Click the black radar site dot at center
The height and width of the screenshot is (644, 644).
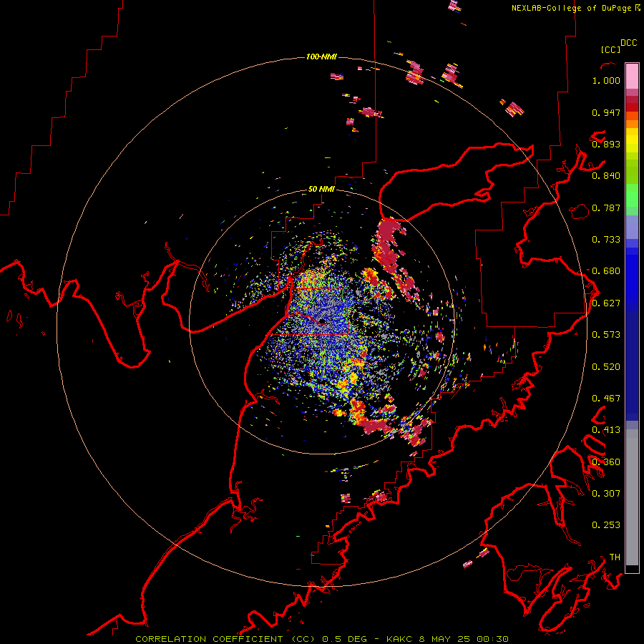point(323,321)
